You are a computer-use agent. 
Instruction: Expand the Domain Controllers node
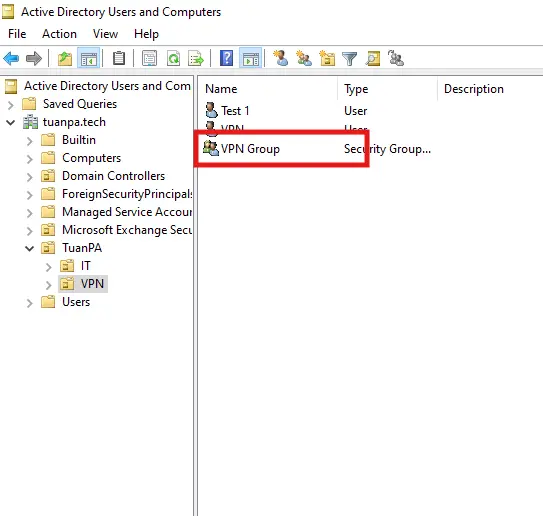click(x=30, y=177)
